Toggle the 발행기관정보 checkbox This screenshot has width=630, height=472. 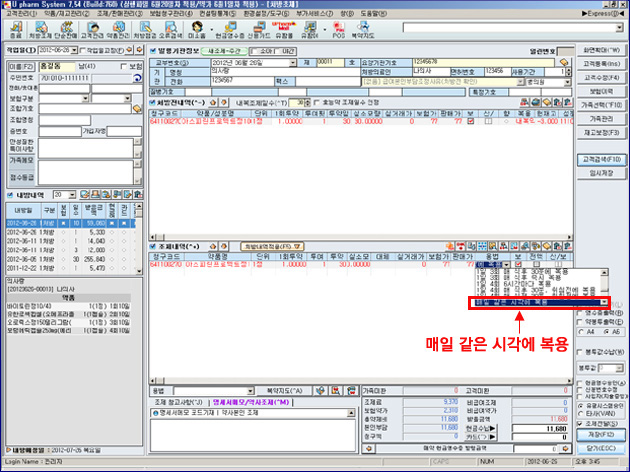pos(153,51)
